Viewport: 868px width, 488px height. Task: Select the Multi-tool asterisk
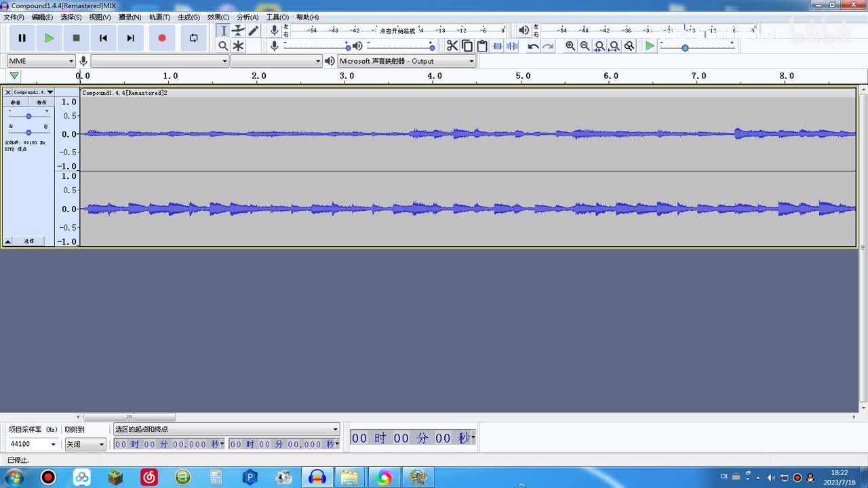(x=238, y=45)
